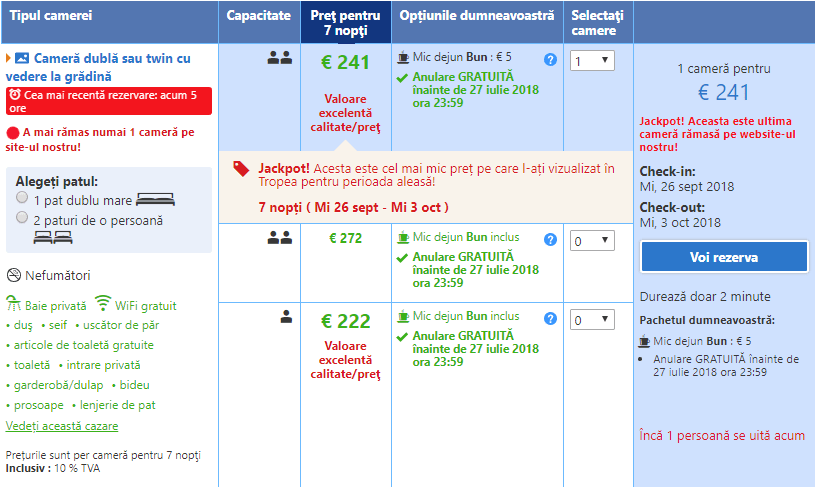Open room quantity dropdown for €272 option
Image resolution: width=817 pixels, height=487 pixels.
[592, 241]
